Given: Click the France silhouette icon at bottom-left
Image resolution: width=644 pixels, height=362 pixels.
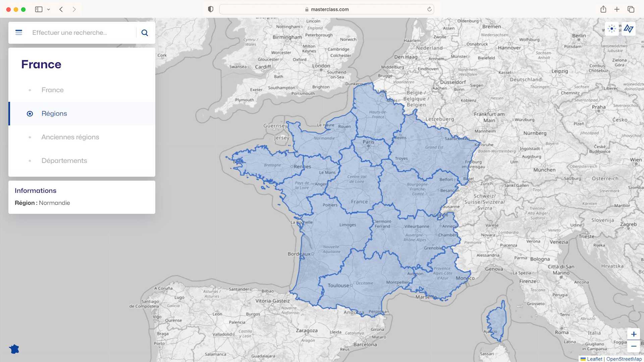Looking at the screenshot, I should 14,349.
